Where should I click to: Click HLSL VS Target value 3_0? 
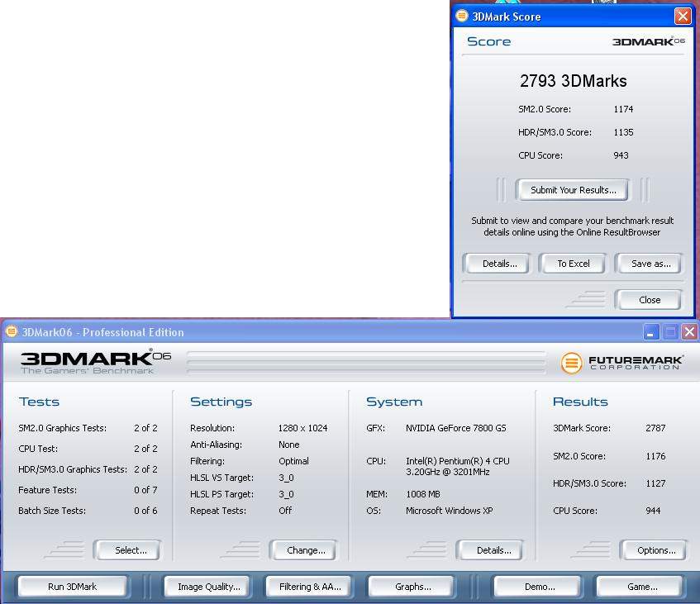point(286,478)
